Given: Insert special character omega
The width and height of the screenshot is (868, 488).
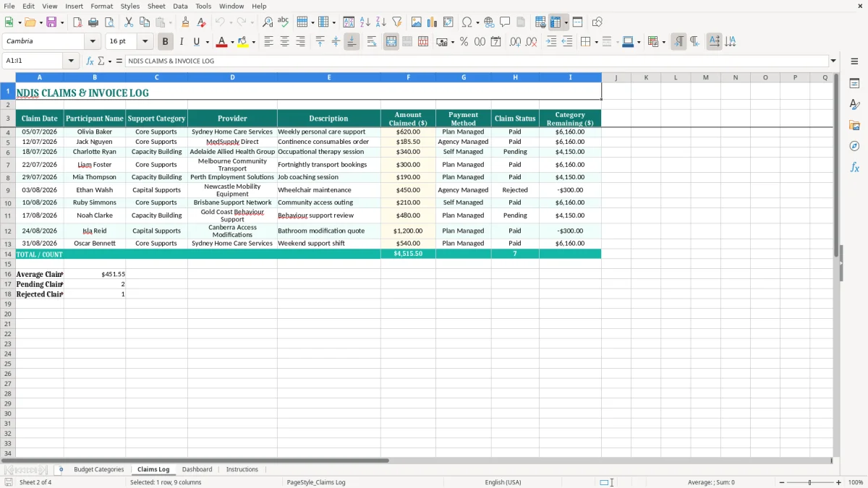Looking at the screenshot, I should click(467, 22).
